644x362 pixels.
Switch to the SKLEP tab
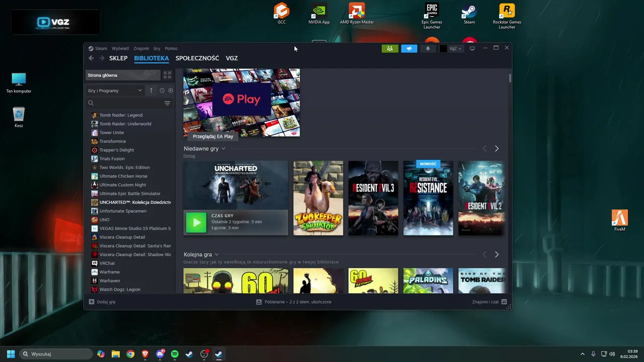(118, 58)
